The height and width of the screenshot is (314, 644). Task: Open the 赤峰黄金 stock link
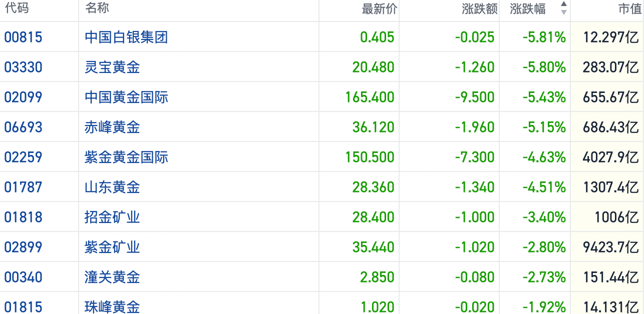tap(112, 127)
